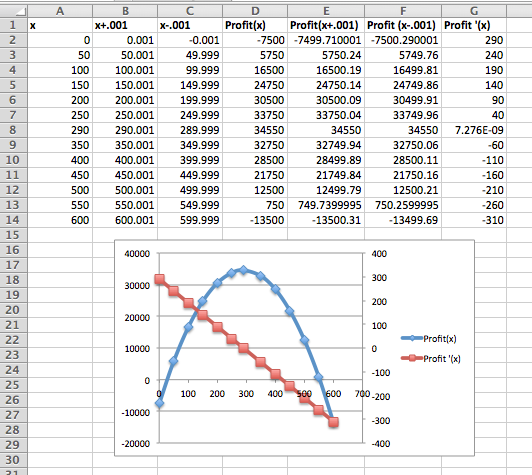Select row 8 header
532x475 pixels.
(x=14, y=130)
